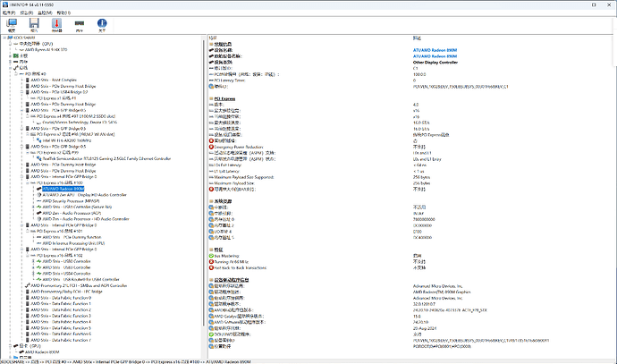Click the 报告 save report toolbar icon
The height and width of the screenshot is (364, 617).
37,24
